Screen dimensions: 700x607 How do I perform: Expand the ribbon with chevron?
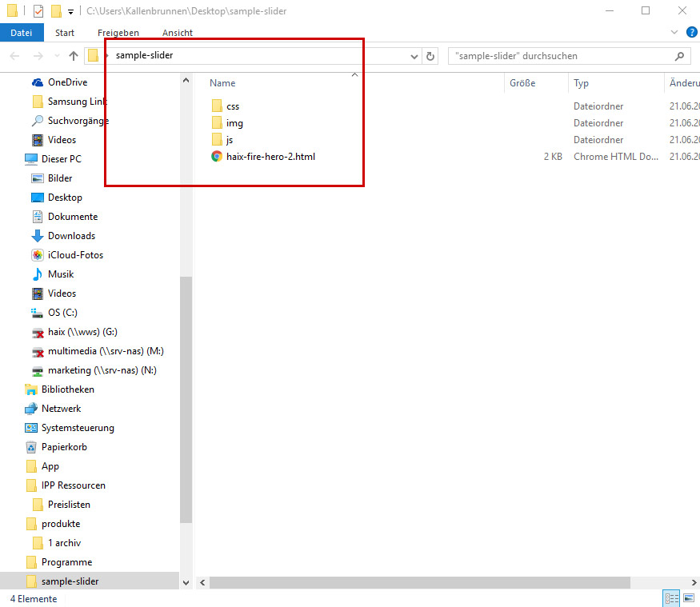click(674, 32)
